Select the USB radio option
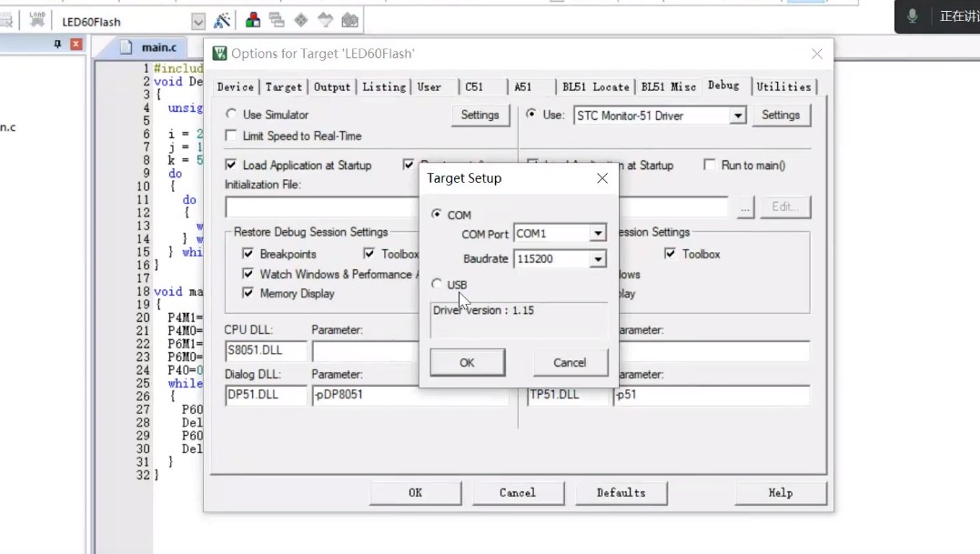Viewport: 980px width, 554px height. (436, 284)
